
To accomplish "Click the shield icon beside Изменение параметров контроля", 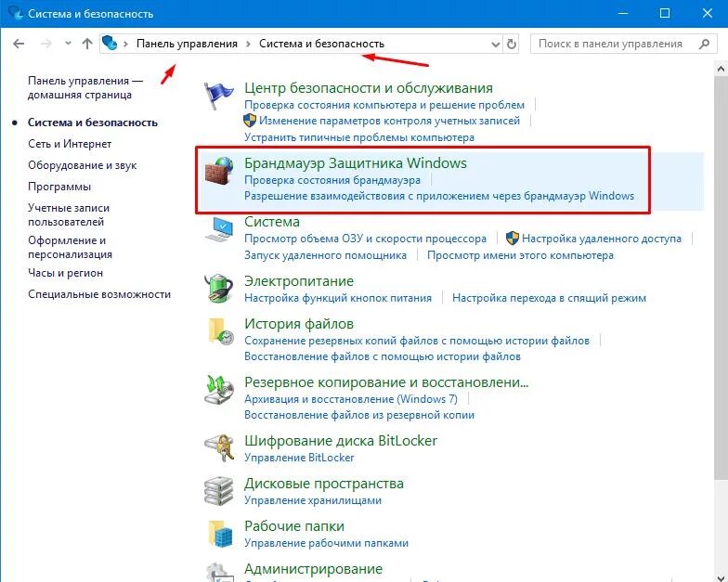I will pos(250,121).
